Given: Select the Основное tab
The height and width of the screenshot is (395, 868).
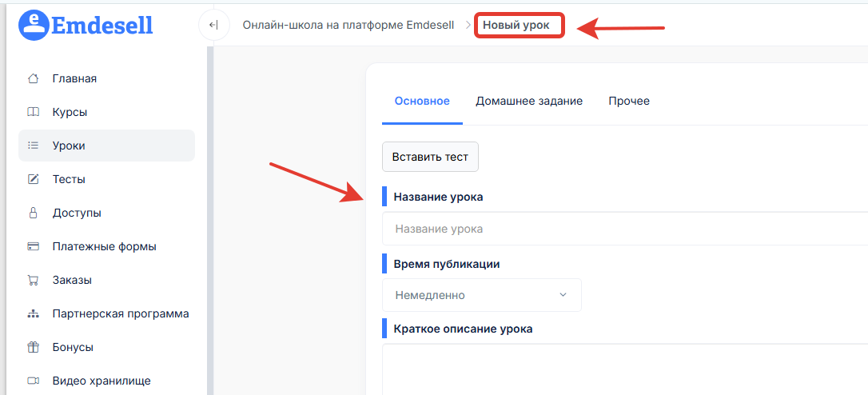Looking at the screenshot, I should (422, 102).
